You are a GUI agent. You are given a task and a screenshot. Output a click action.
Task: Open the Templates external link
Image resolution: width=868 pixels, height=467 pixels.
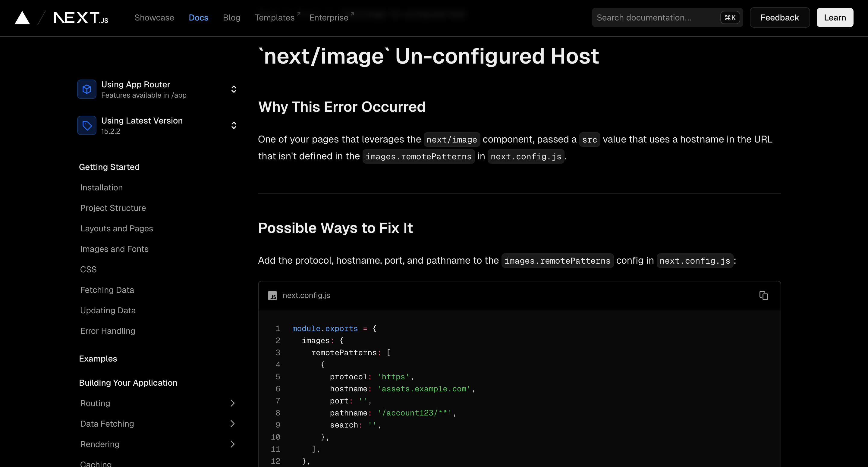tap(275, 18)
